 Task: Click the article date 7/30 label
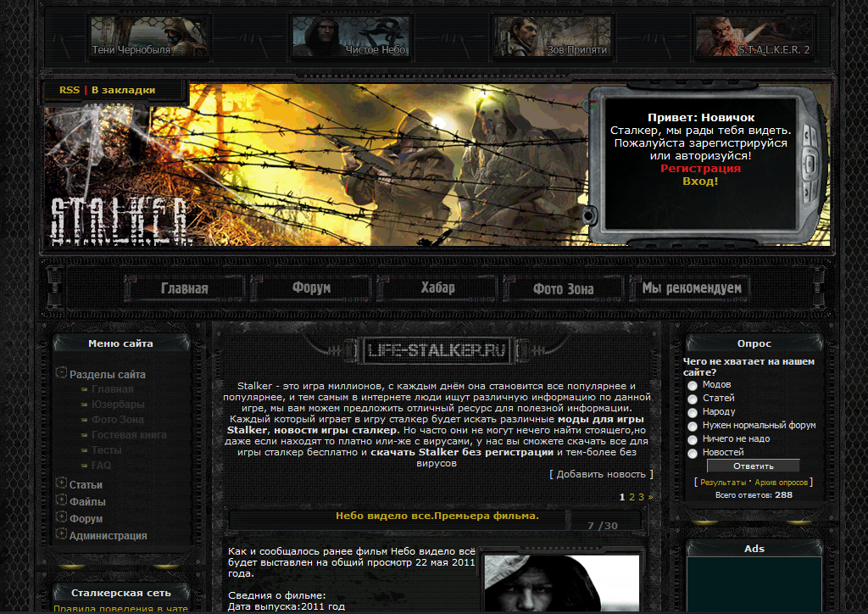click(603, 526)
